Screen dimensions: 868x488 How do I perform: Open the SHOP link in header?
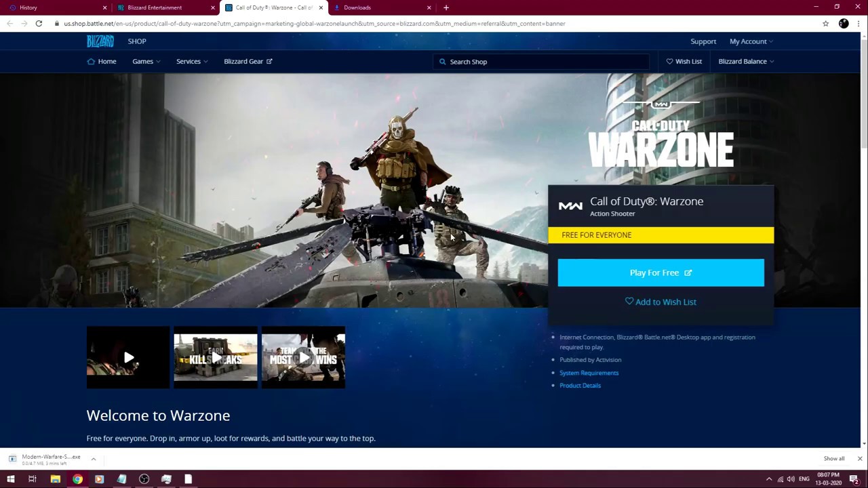point(137,41)
